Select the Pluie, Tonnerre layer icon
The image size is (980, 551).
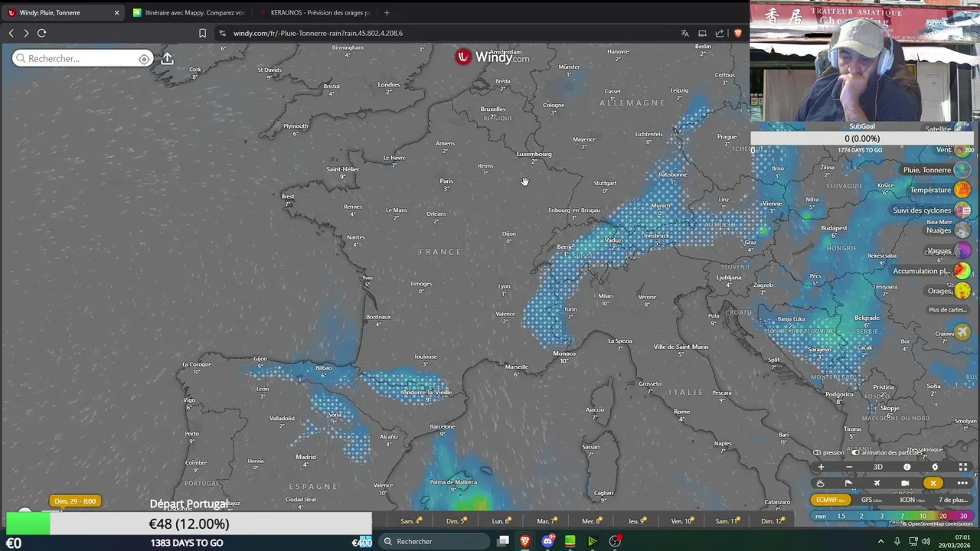pos(962,170)
